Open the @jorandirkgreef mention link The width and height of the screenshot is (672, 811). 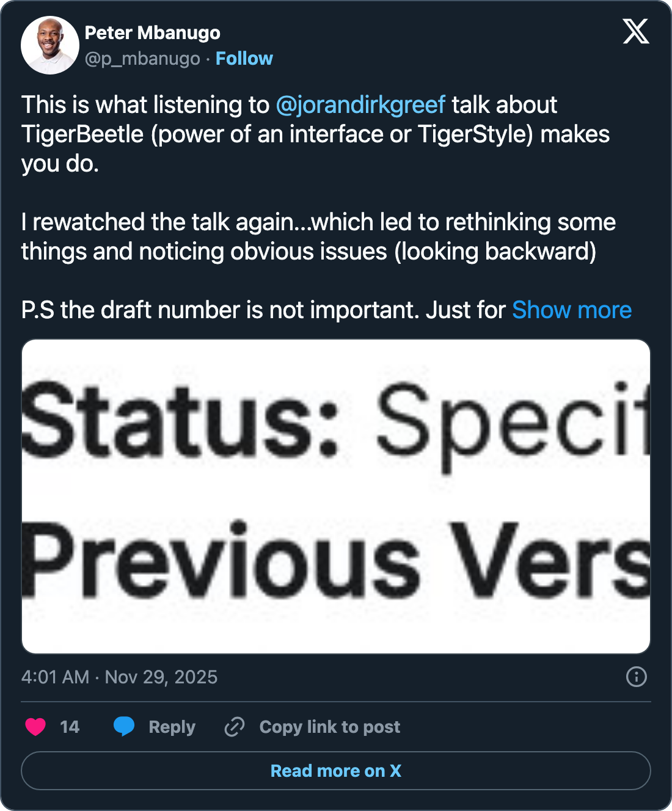point(360,105)
